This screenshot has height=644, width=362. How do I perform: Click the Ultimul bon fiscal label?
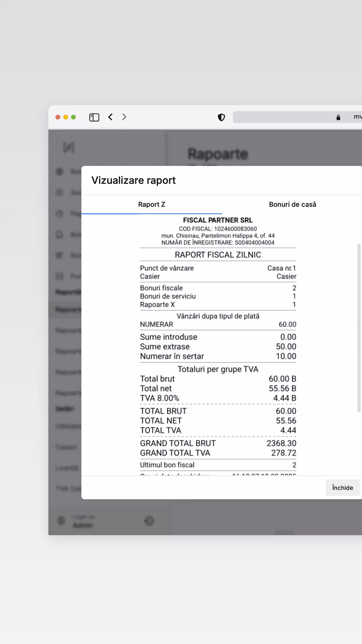point(167,465)
